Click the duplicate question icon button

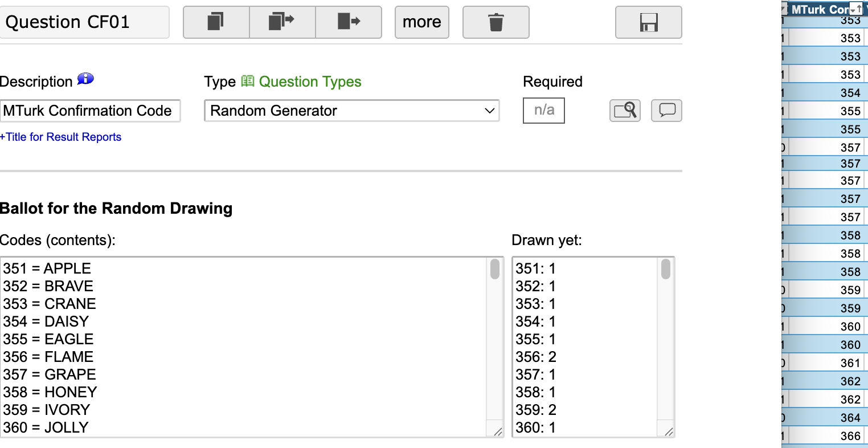(216, 22)
